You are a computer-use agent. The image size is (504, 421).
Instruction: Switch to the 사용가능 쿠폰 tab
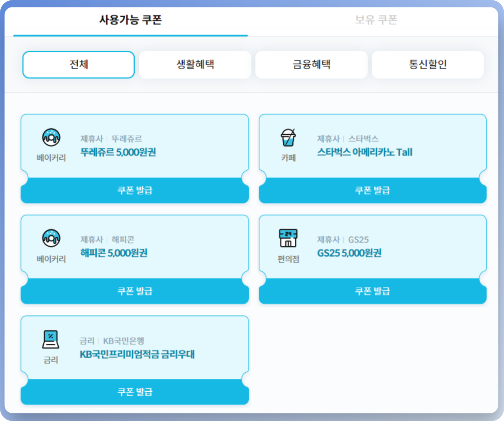130,20
